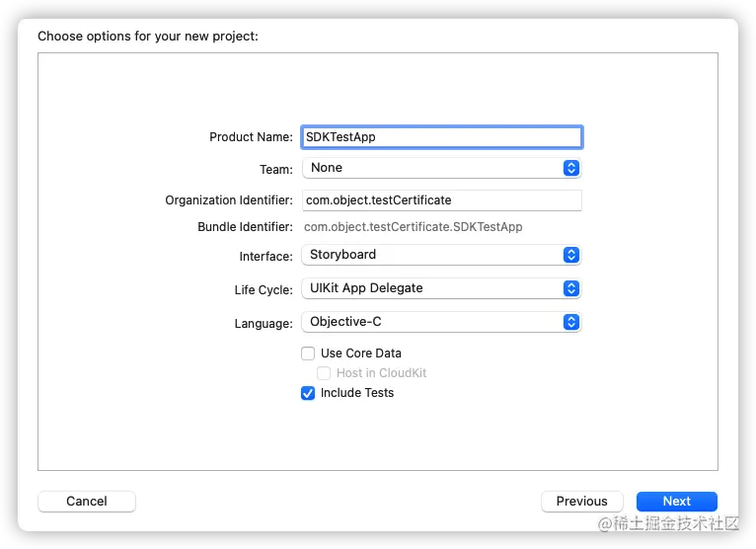Click the Interface popup chevron icon

pos(570,255)
